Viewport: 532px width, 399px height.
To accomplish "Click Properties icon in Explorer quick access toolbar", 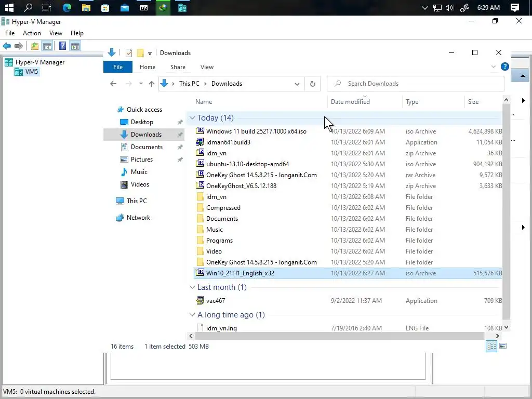I will click(129, 53).
